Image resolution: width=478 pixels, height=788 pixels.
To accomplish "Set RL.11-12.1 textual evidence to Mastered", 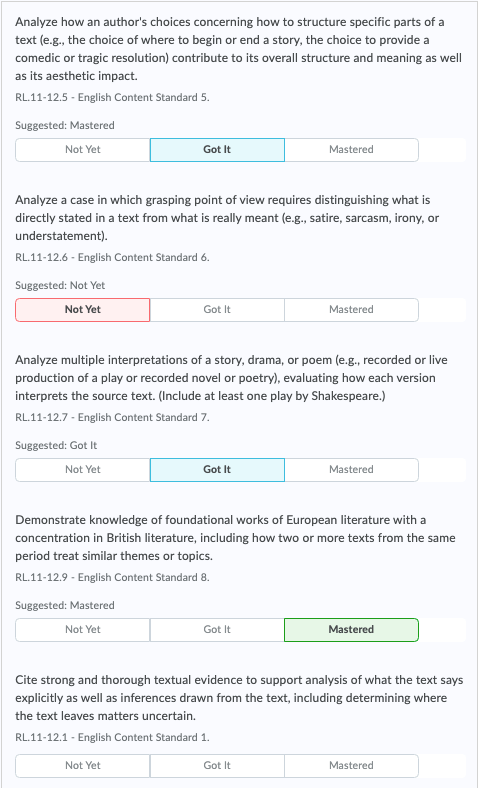I will tap(351, 765).
